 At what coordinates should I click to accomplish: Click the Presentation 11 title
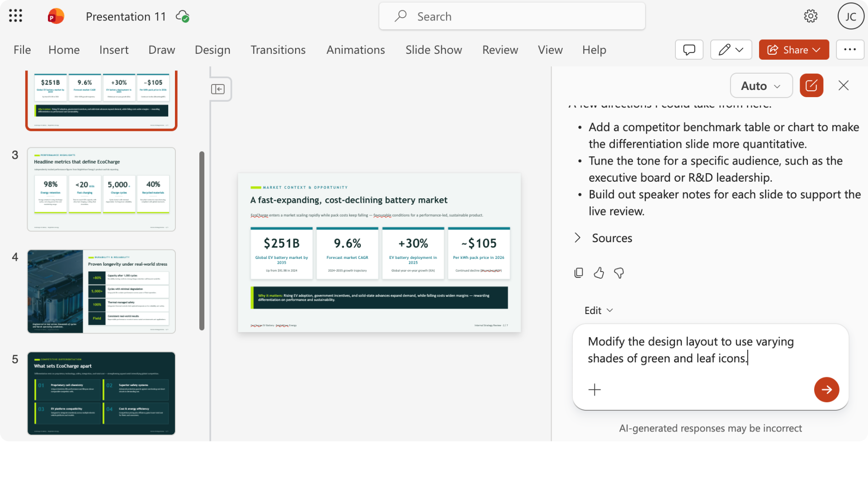pos(126,17)
